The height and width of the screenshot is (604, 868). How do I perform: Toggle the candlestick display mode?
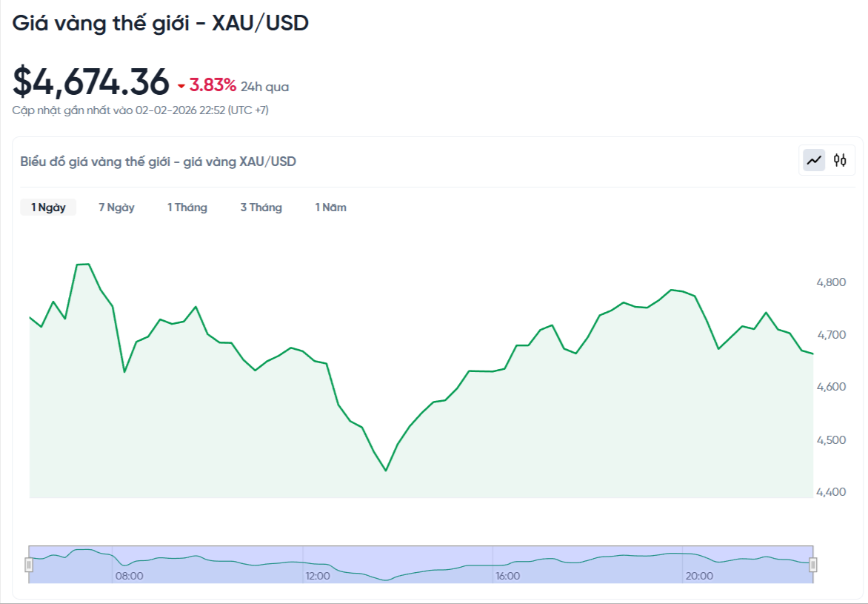click(841, 160)
